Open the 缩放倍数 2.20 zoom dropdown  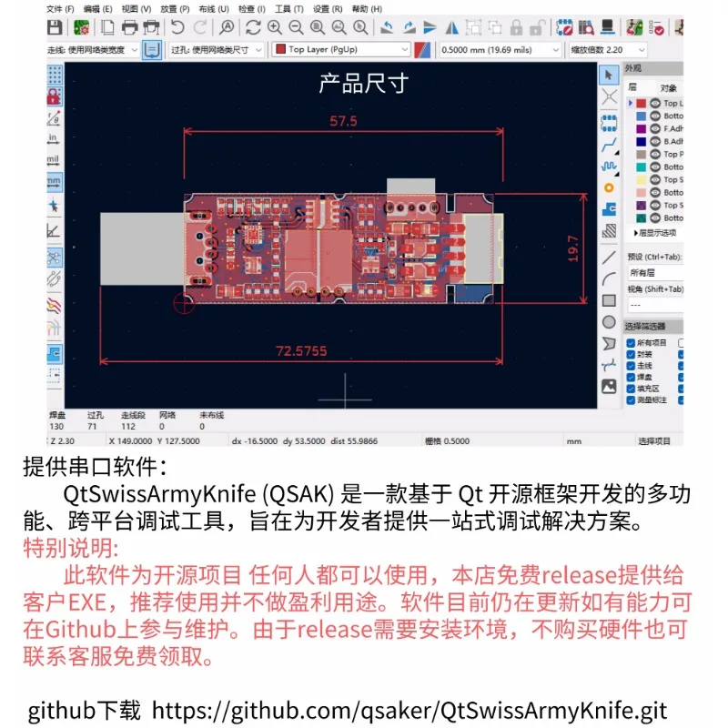pos(608,50)
